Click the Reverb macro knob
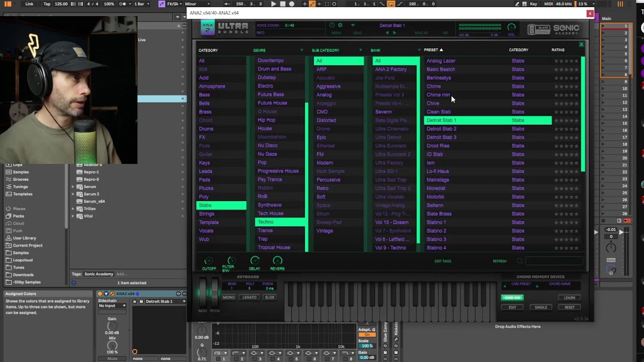This screenshot has width=644, height=362. [x=277, y=260]
